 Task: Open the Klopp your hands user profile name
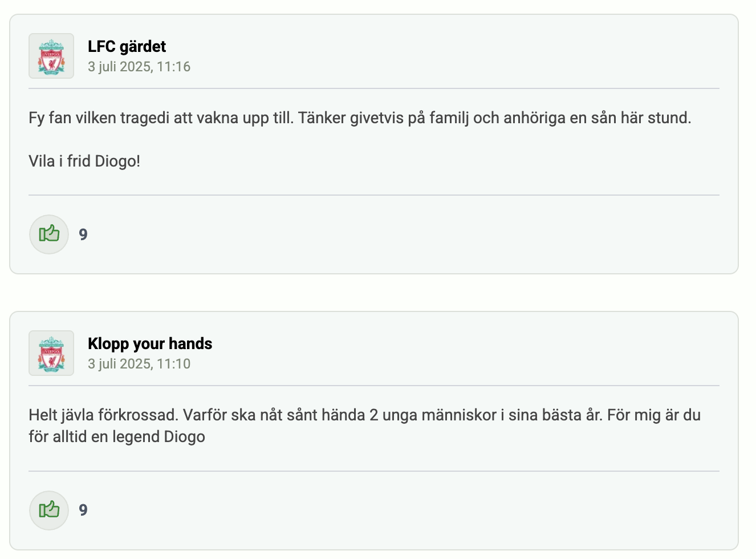pos(150,343)
